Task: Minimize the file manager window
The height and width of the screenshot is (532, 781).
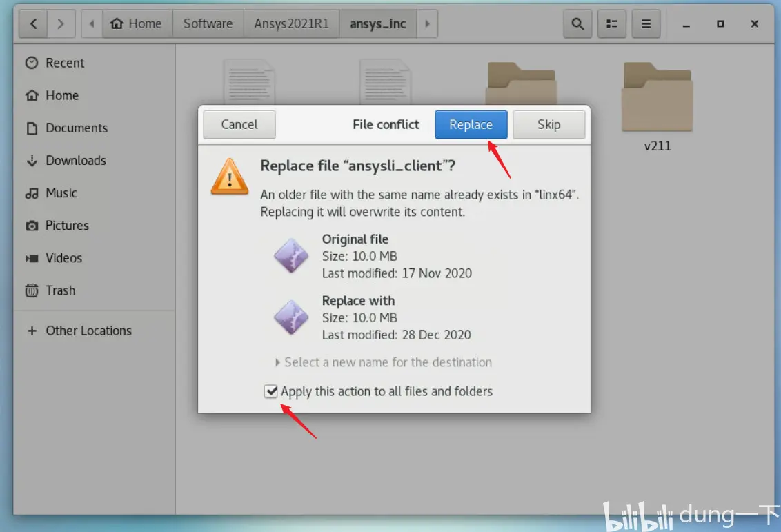Action: (686, 24)
